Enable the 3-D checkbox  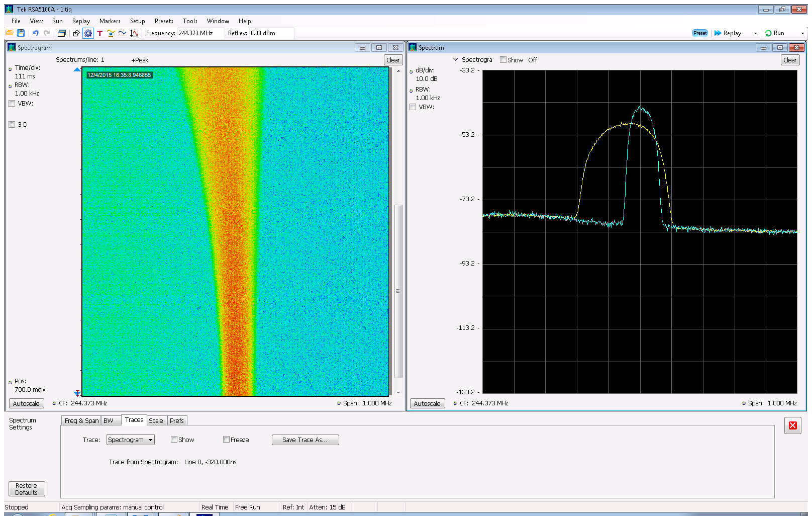[x=12, y=125]
